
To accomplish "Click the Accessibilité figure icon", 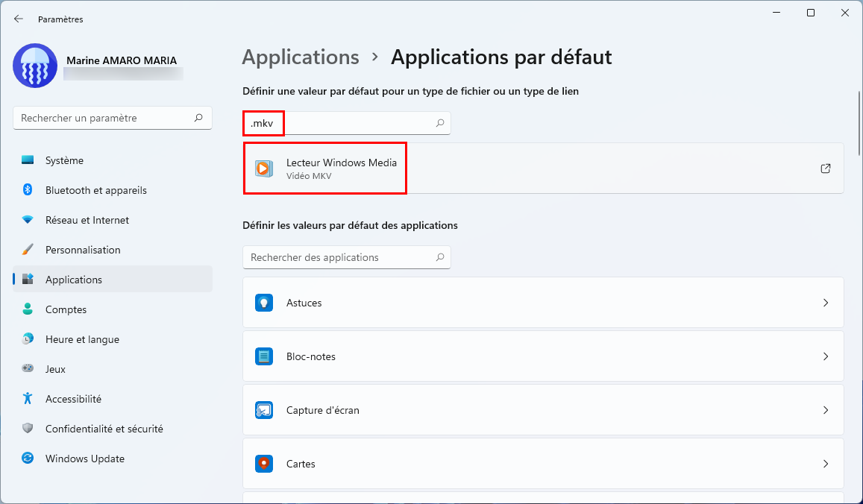I will tap(28, 398).
